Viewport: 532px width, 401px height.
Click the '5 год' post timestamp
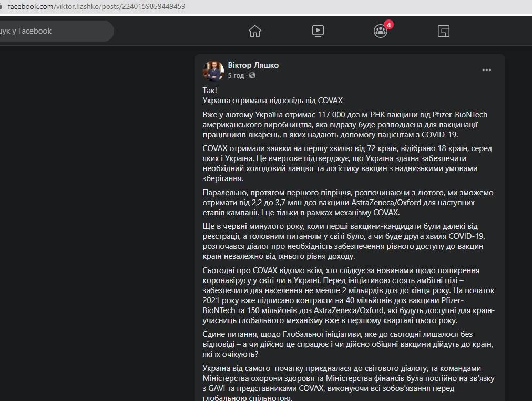tap(236, 75)
